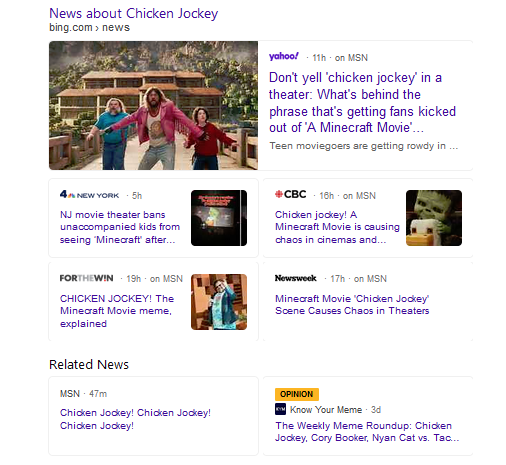Click the 'Know Your Meme' source name
The image size is (506, 465).
click(x=326, y=410)
